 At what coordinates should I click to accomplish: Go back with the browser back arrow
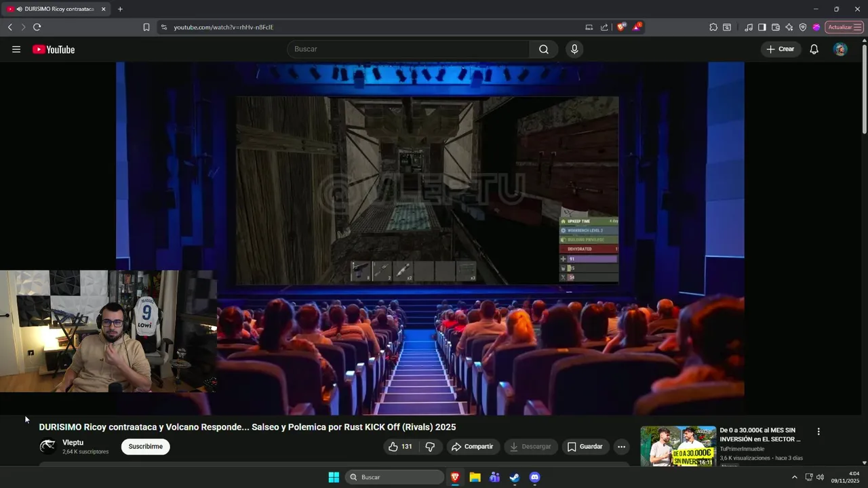tap(10, 27)
